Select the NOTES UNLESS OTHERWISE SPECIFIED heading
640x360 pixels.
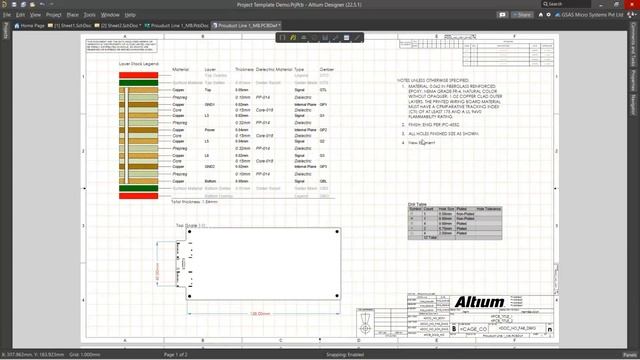click(433, 80)
